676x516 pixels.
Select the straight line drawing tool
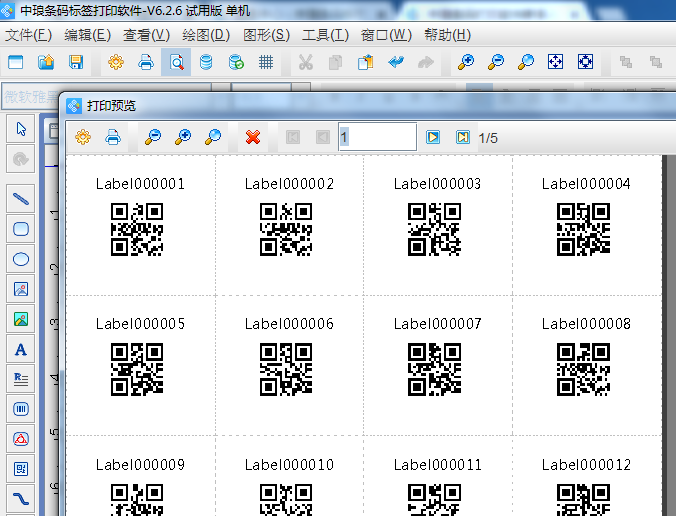pos(20,199)
